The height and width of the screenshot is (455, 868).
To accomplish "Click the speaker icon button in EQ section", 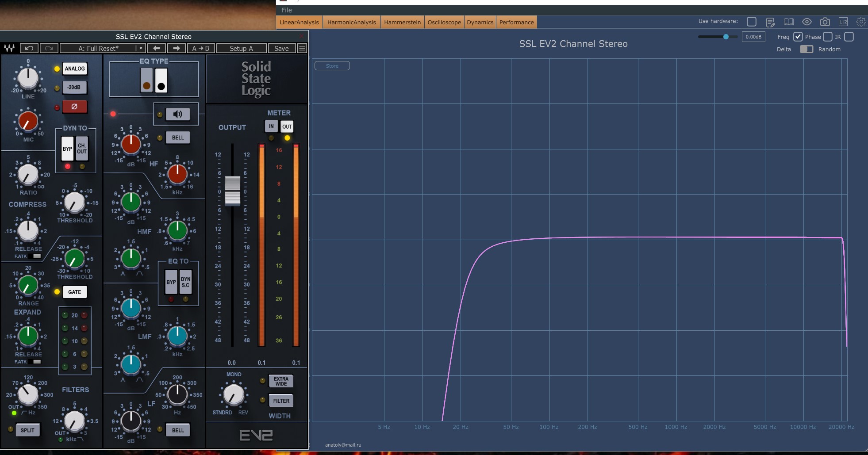I will tap(177, 114).
